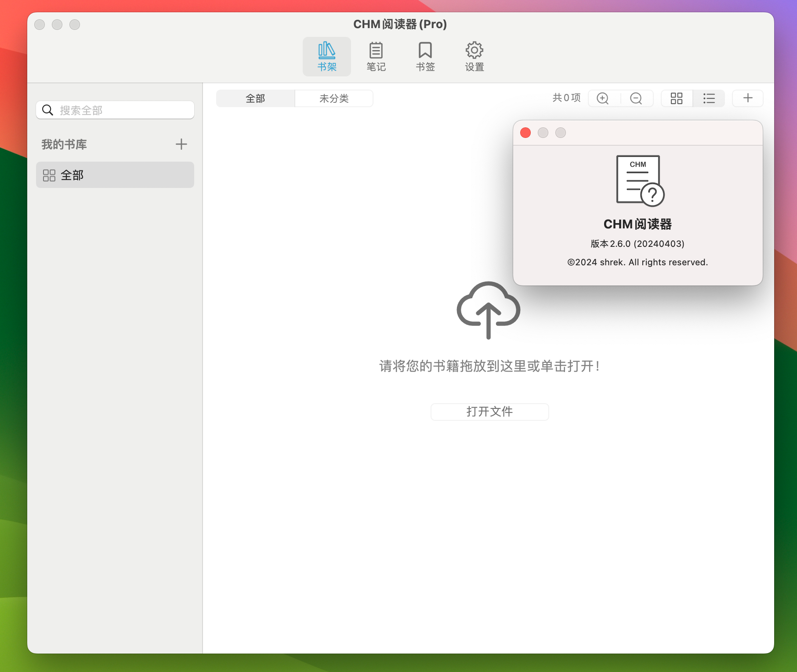The height and width of the screenshot is (672, 797).
Task: Open the 书签 (Bookmarks) panel
Action: 424,56
